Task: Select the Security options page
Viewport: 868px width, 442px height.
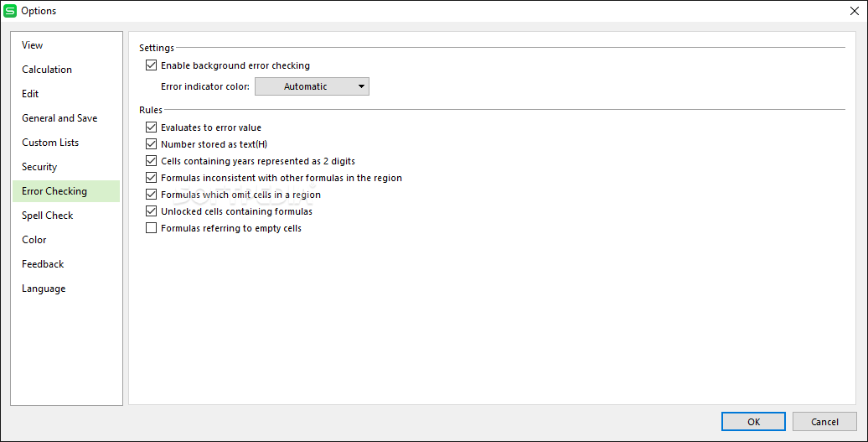Action: 66,167
